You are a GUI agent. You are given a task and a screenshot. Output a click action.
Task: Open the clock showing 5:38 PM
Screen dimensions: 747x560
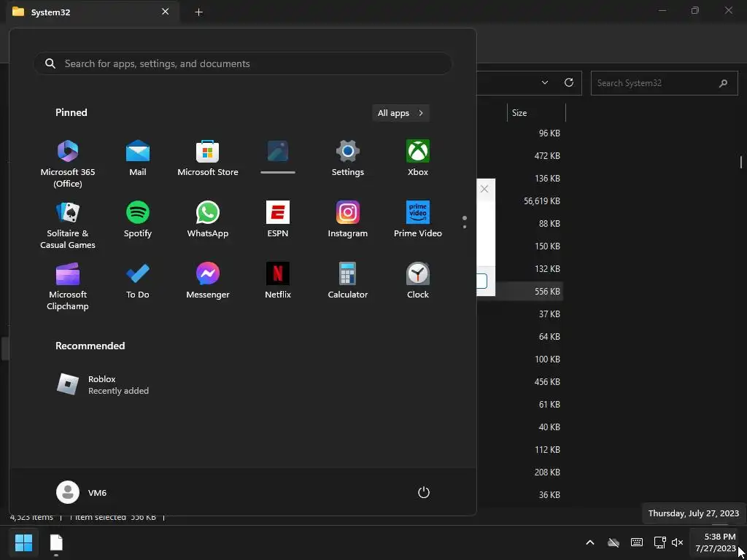(x=716, y=542)
